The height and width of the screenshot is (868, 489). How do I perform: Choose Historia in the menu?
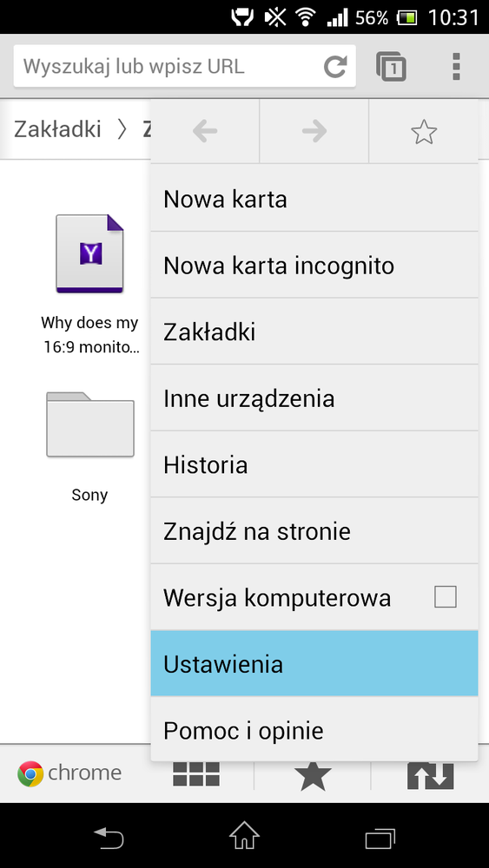[x=314, y=464]
